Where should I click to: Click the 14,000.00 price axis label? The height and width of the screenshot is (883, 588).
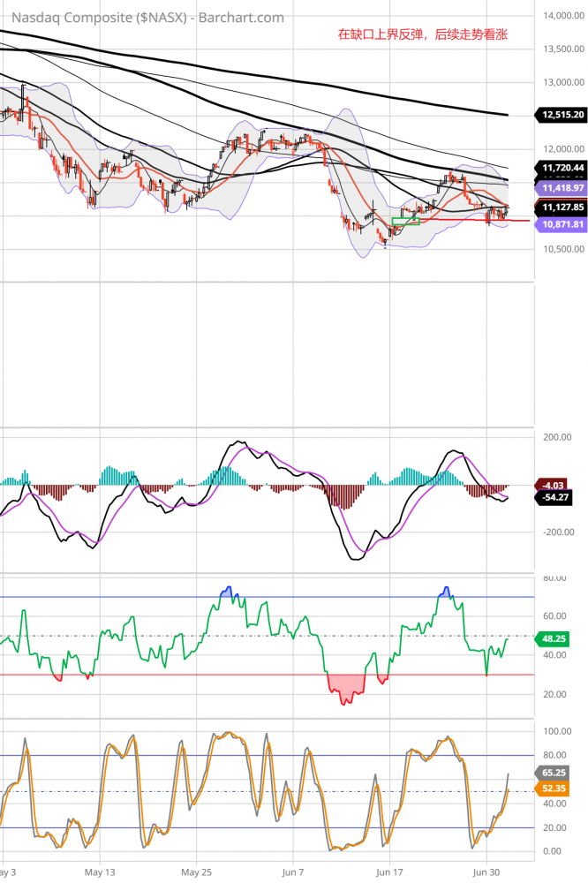coord(562,16)
